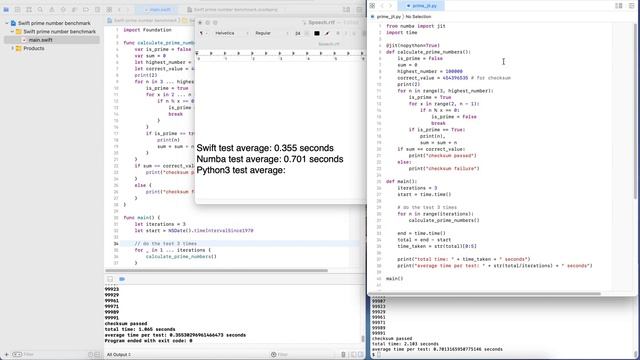This screenshot has width=640, height=360.
Task: Expand the Products folder
Action: click(12, 48)
